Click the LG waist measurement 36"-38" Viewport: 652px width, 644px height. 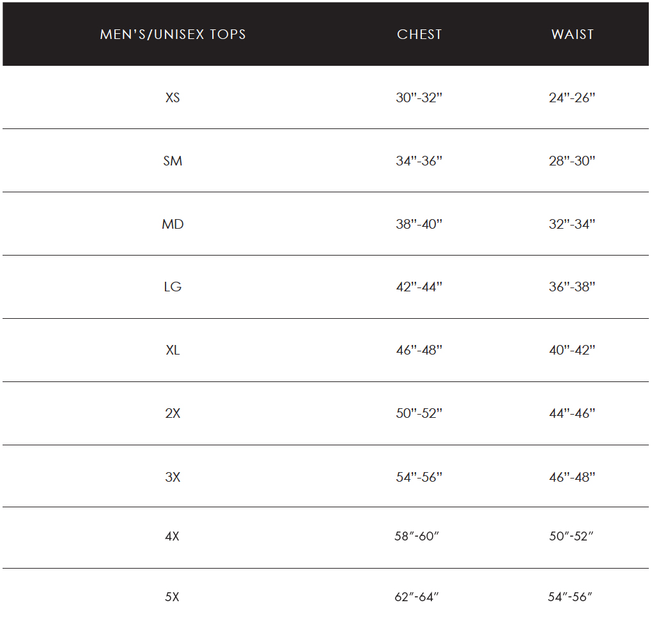pos(572,287)
